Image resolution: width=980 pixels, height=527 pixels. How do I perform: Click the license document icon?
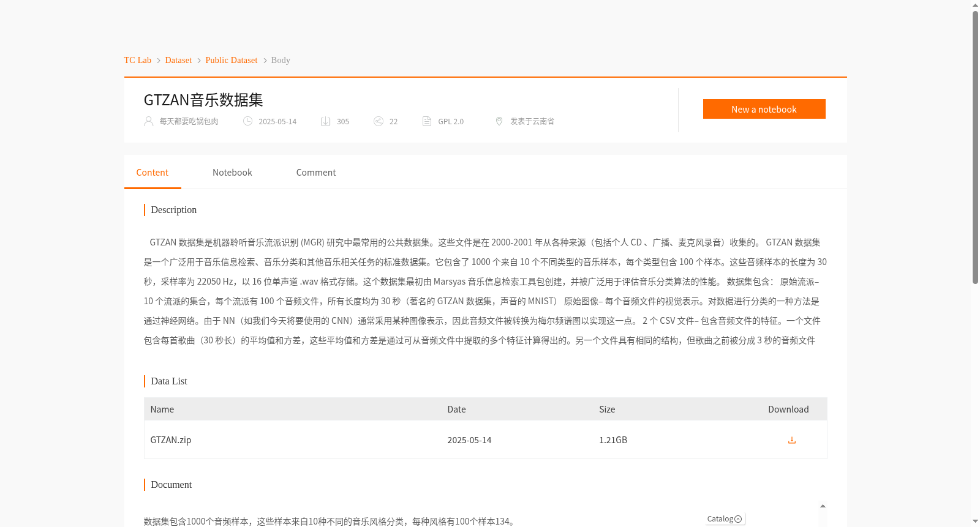(427, 121)
